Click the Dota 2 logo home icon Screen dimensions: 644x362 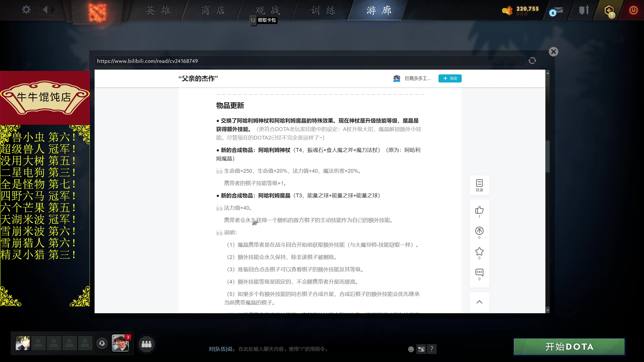(97, 12)
